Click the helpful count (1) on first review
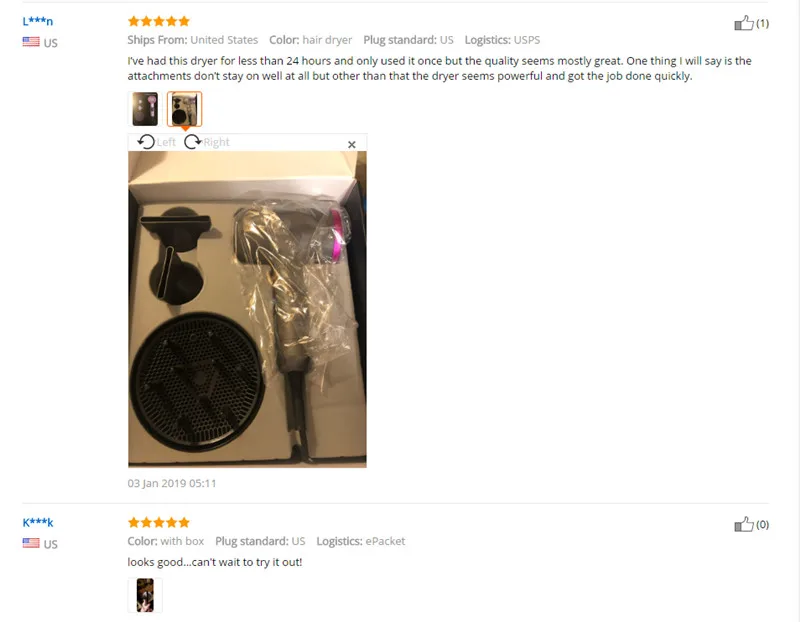 762,23
